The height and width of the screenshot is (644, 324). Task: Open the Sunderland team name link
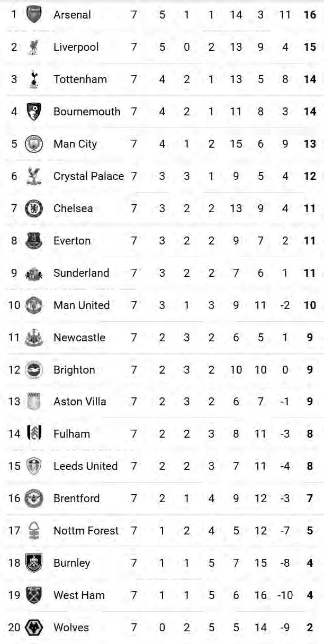(81, 273)
